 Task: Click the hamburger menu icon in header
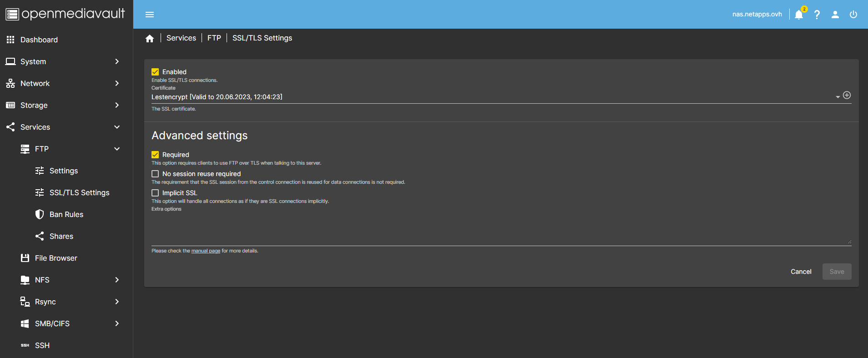pos(150,15)
